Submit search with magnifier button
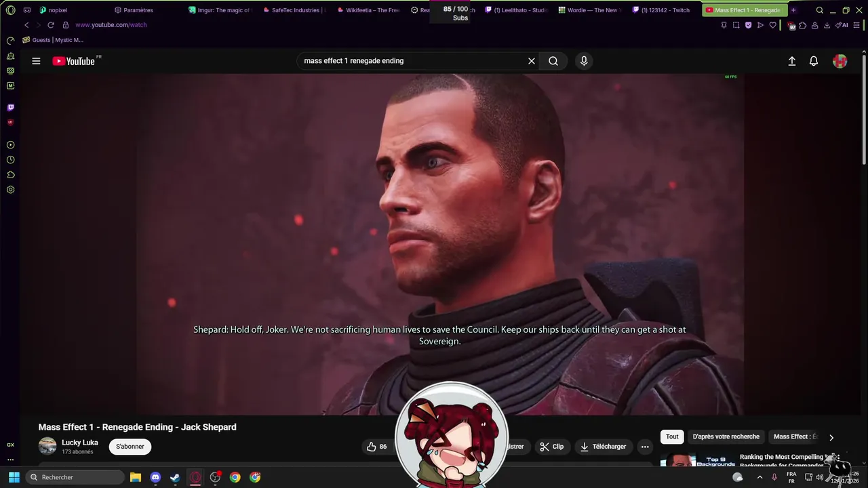This screenshot has height=488, width=868. pyautogui.click(x=553, y=61)
